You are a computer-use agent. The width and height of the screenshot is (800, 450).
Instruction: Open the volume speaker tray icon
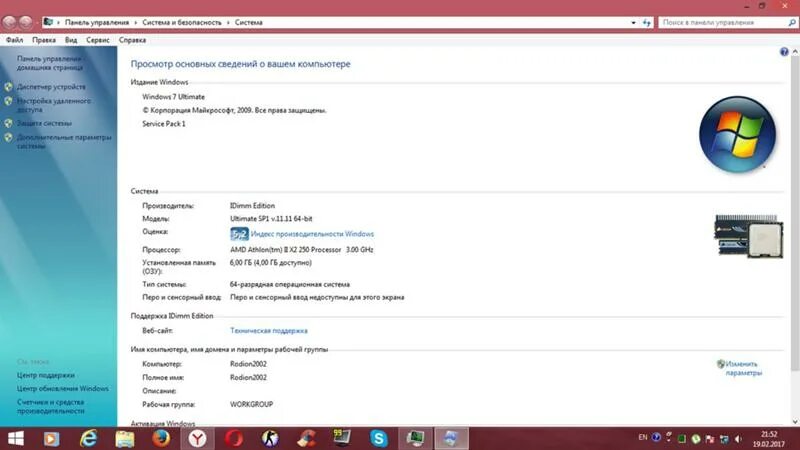738,439
